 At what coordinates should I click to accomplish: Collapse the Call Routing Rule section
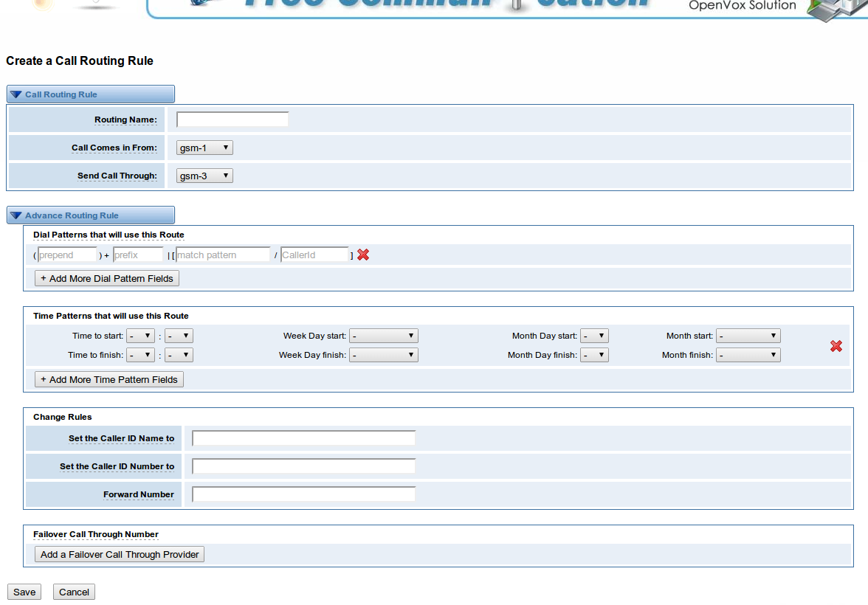tap(91, 94)
